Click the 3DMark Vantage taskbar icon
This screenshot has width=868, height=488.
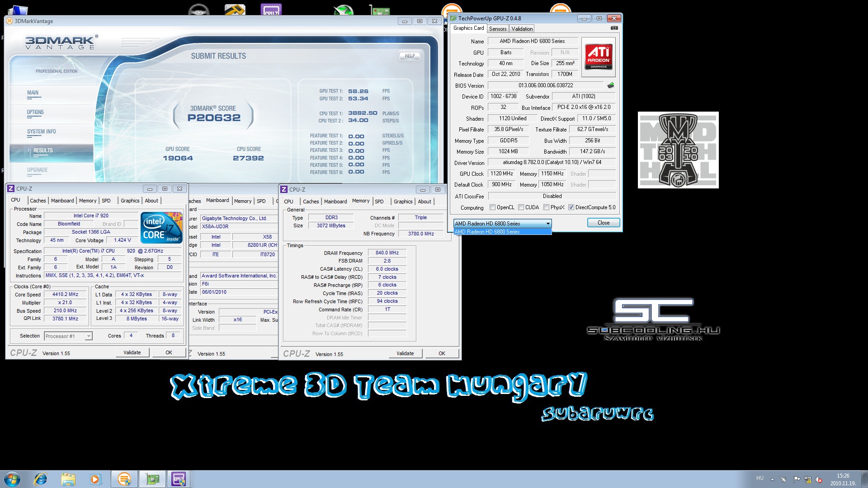click(124, 479)
